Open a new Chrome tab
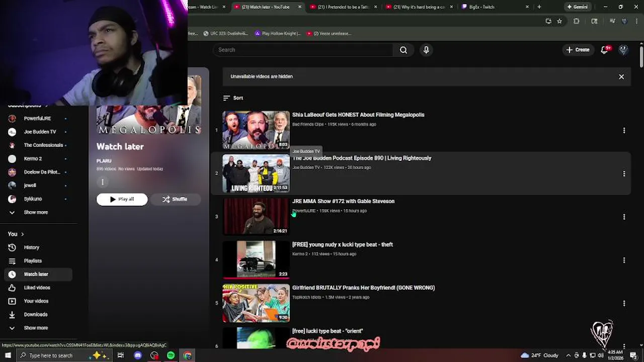 [x=539, y=7]
